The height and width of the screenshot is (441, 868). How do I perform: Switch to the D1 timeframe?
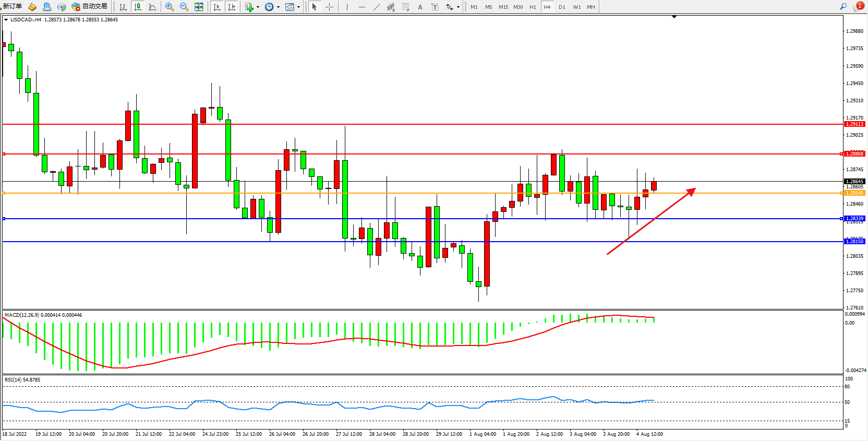562,7
